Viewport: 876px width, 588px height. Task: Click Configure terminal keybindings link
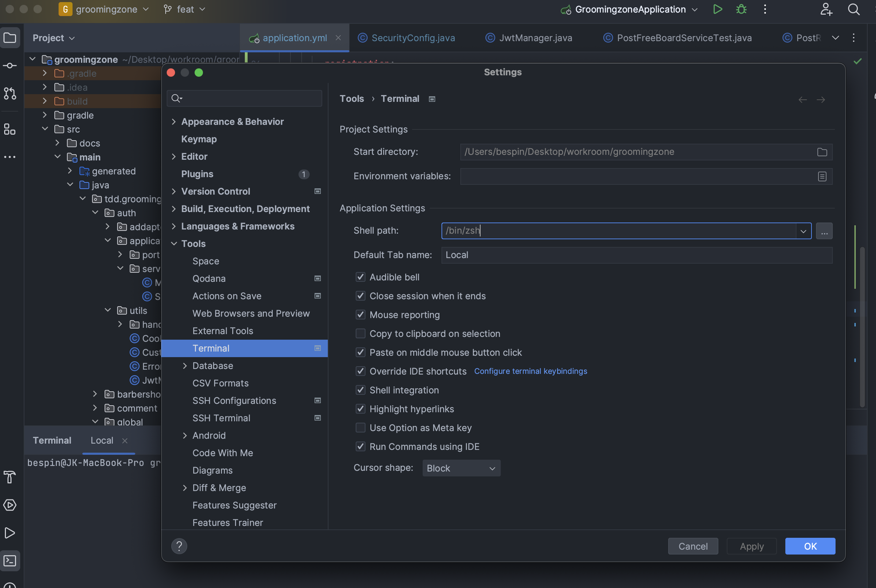pos(530,371)
